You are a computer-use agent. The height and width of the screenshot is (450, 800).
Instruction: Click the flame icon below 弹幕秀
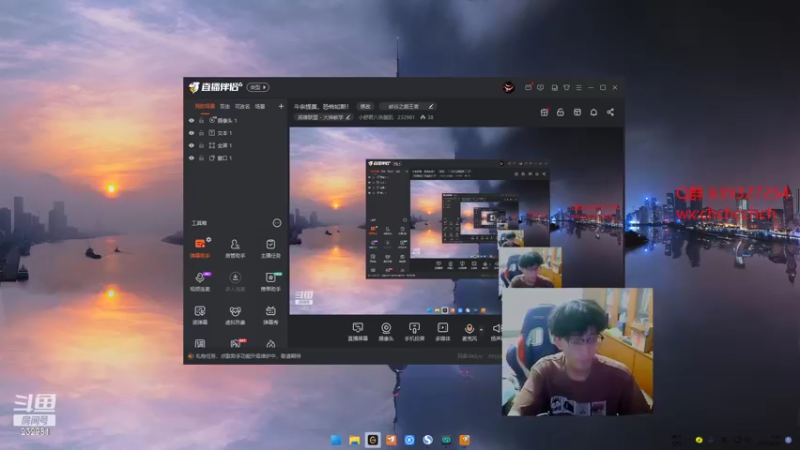[270, 343]
